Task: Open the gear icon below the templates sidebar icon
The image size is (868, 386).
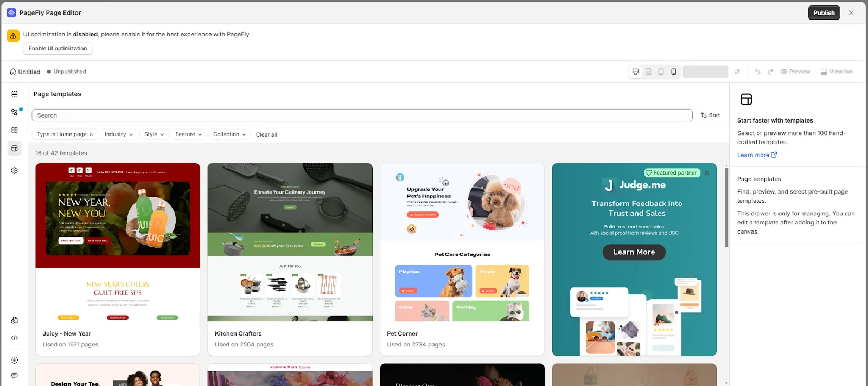Action: [x=15, y=170]
